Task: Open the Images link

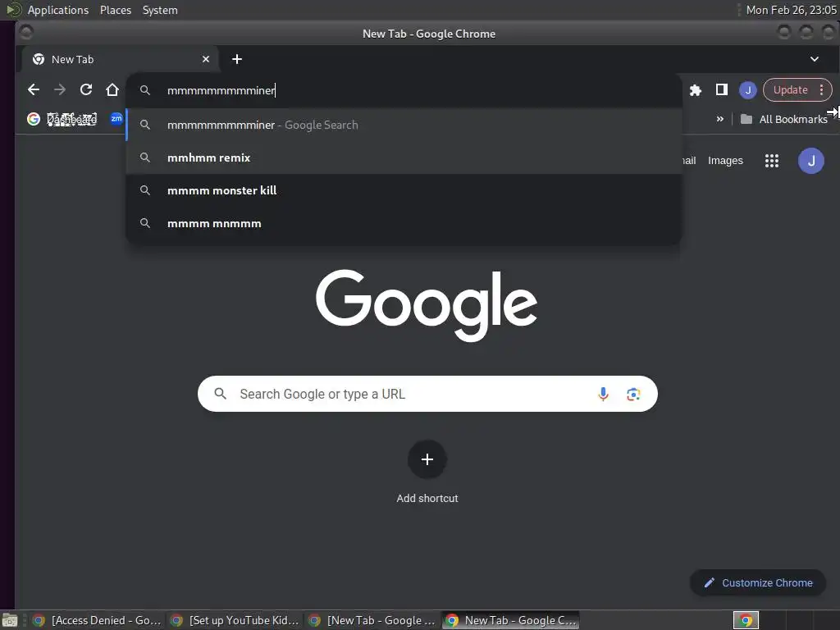Action: click(725, 160)
